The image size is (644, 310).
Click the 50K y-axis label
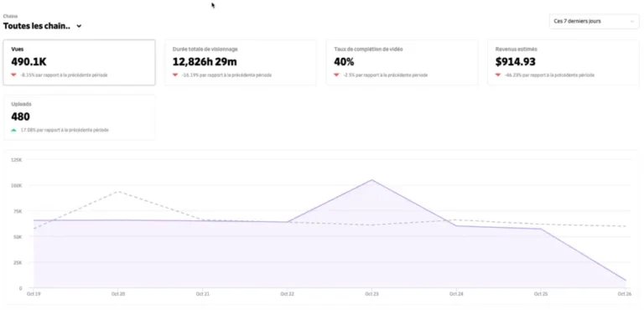point(18,237)
